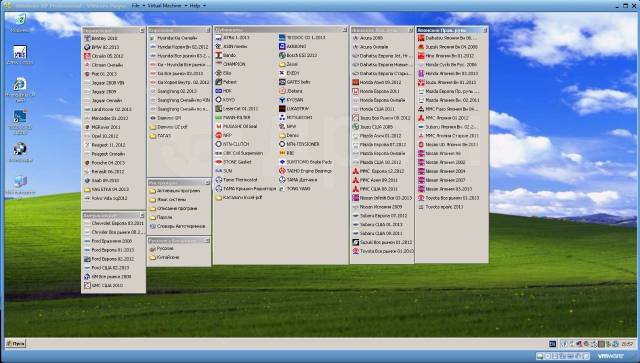Click the Пуск Start button
The image size is (640, 363).
coord(16,344)
